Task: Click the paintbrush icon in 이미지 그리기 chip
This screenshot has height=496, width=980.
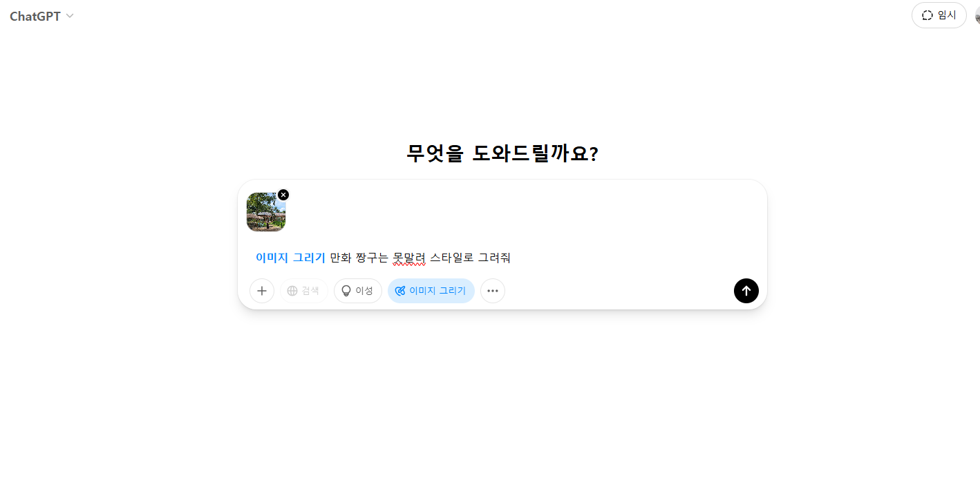Action: coord(399,291)
